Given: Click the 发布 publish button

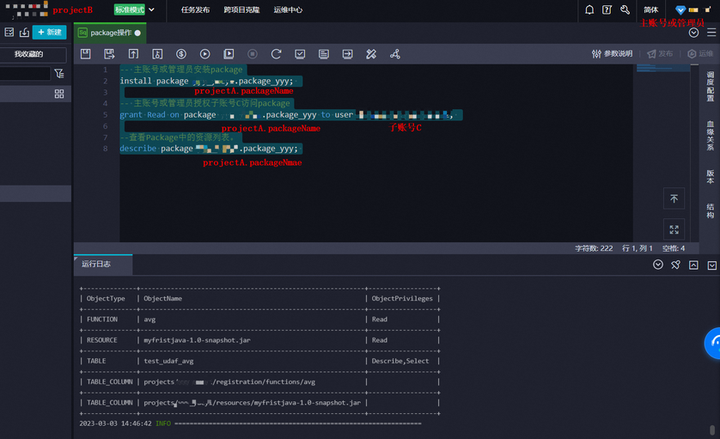Looking at the screenshot, I should coord(660,54).
